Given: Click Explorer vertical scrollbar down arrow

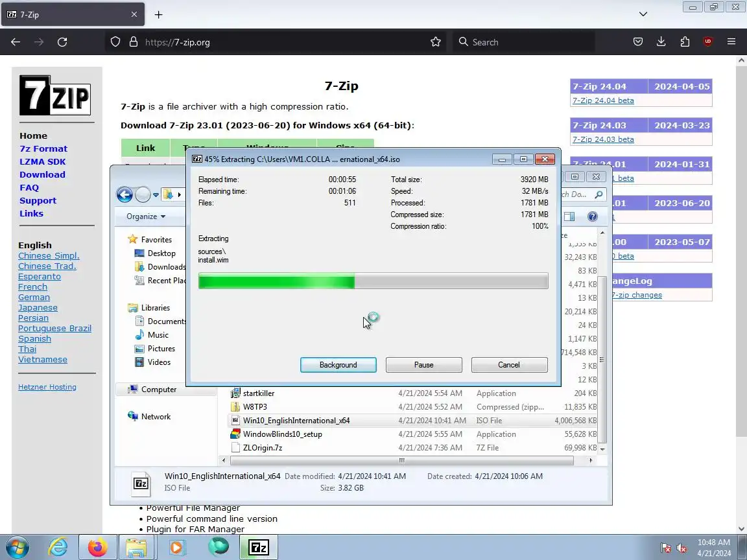Looking at the screenshot, I should (x=602, y=449).
